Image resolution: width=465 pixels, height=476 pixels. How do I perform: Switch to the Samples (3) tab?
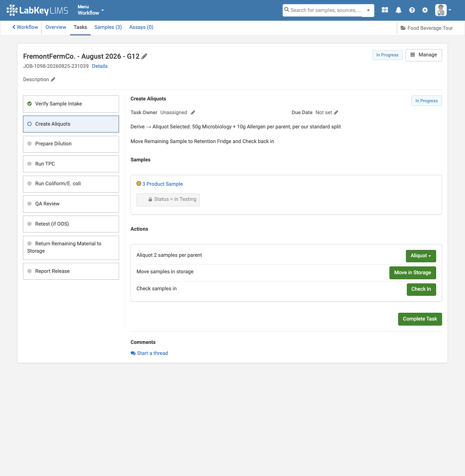point(108,28)
